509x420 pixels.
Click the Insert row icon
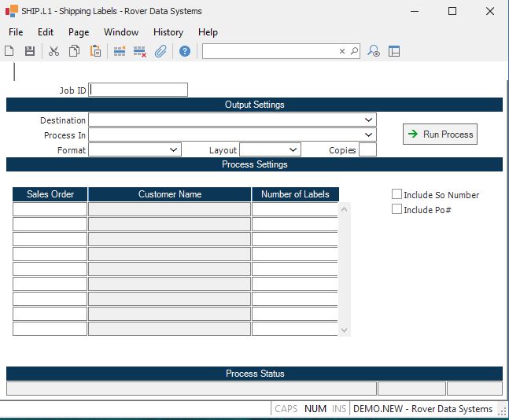120,51
